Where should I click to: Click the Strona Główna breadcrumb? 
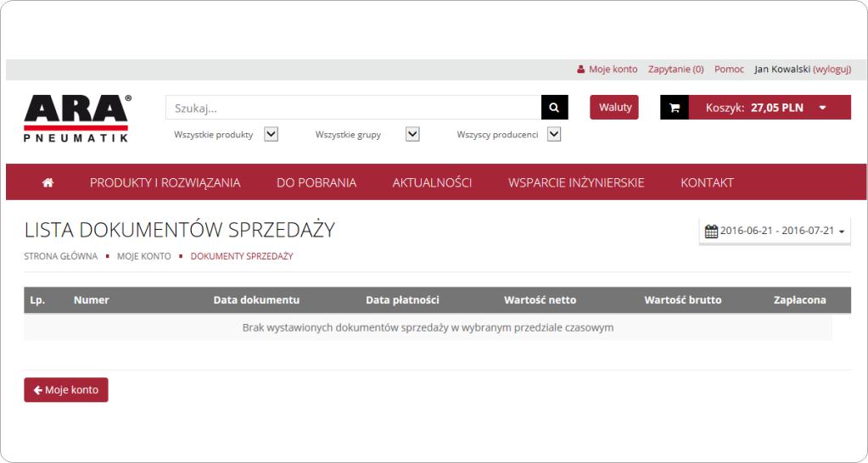(60, 256)
